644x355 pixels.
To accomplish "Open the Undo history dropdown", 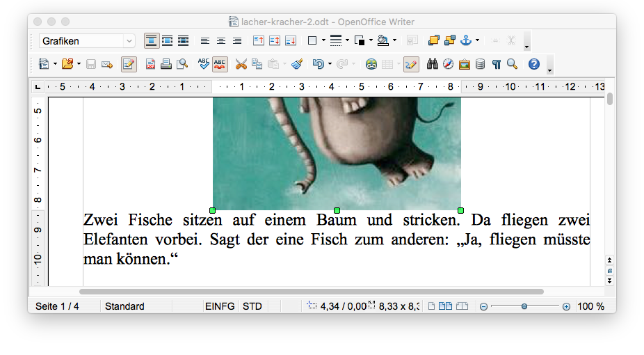I will click(330, 64).
